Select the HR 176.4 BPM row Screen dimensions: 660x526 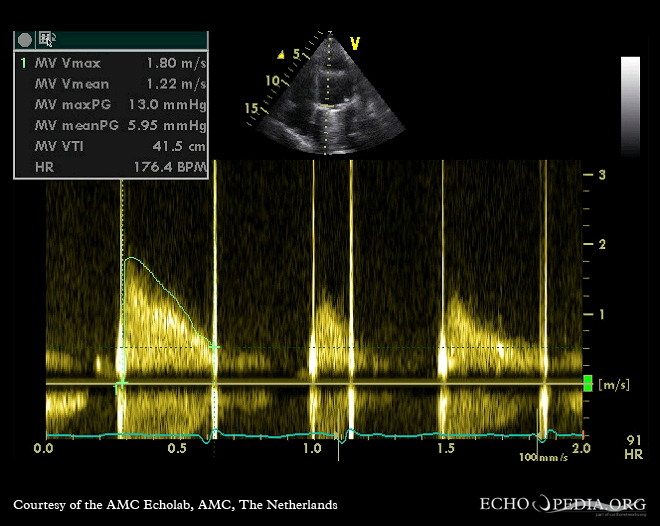110,168
